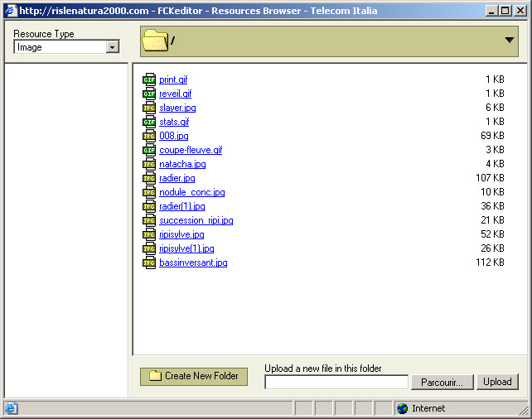This screenshot has width=532, height=419.
Task: Click the root folder icon in path bar
Action: pyautogui.click(x=155, y=40)
